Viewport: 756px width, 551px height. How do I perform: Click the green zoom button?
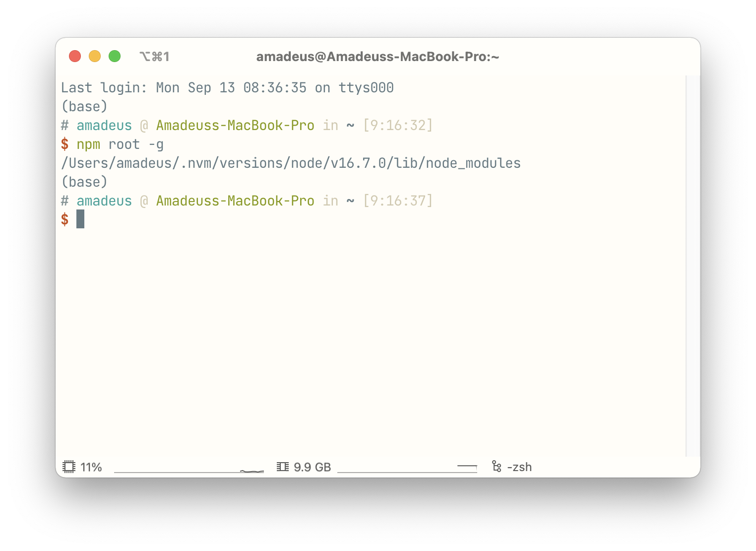click(115, 56)
